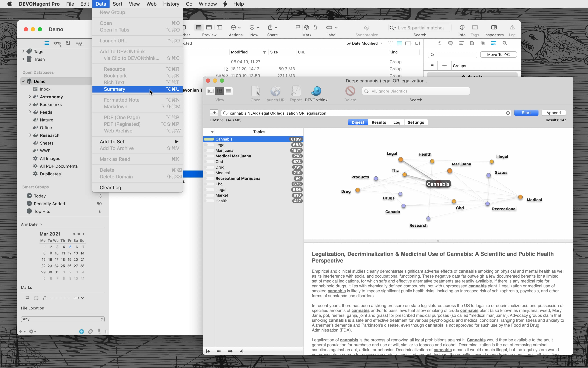Click the Synchronize cloud icon
This screenshot has width=588, height=368.
[367, 28]
